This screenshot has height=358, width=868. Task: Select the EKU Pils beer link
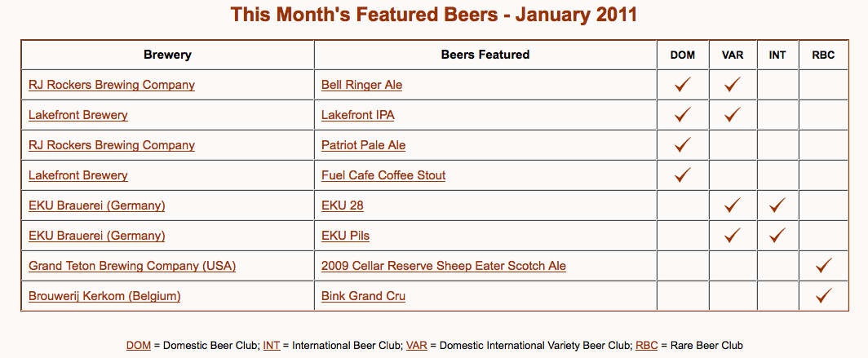click(345, 236)
